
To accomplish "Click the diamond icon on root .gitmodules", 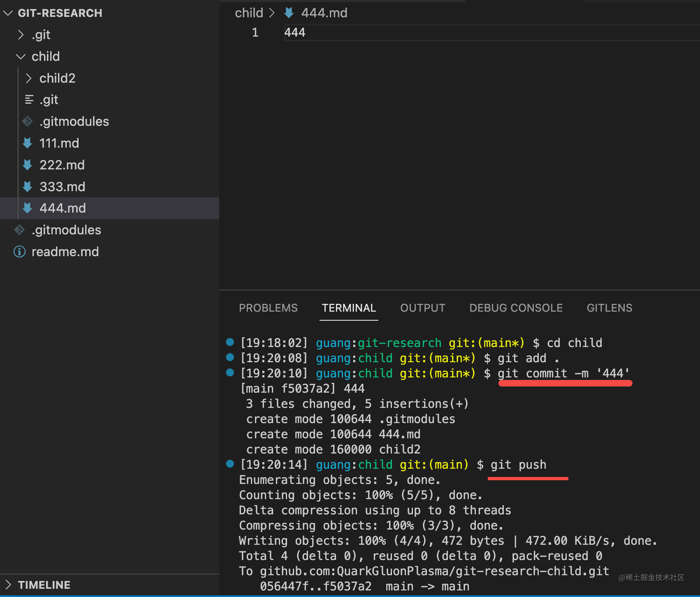I will tap(19, 230).
